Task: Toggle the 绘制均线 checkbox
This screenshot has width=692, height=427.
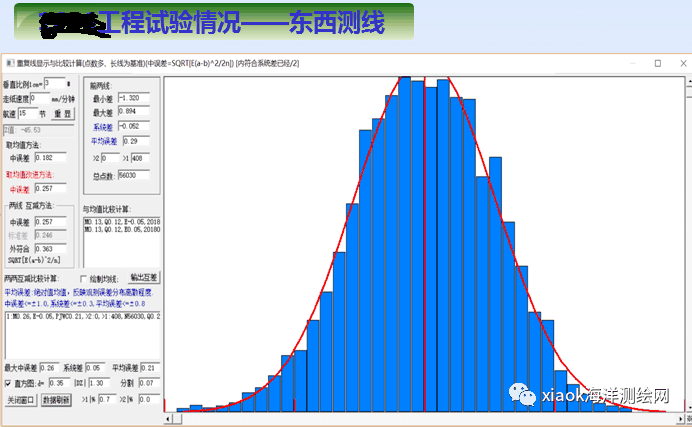Action: coord(86,277)
